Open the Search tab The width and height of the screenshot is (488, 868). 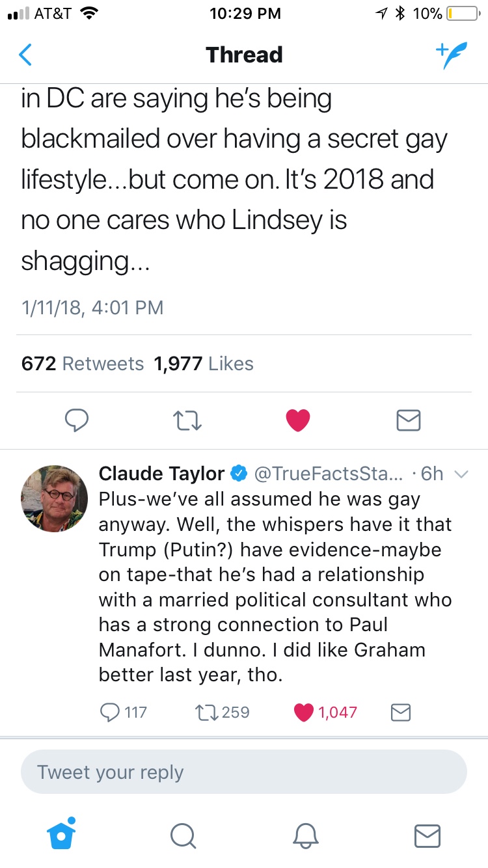[x=183, y=835]
